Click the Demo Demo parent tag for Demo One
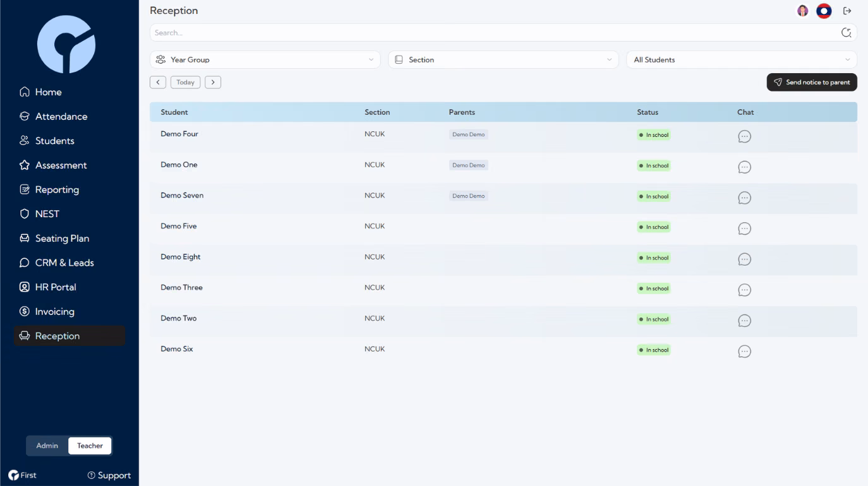 tap(469, 165)
